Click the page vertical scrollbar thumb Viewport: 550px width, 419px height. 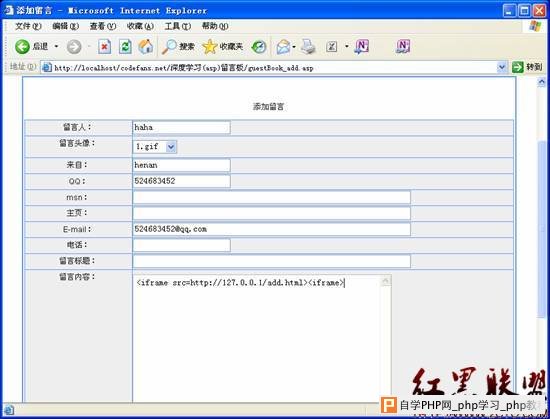542,229
